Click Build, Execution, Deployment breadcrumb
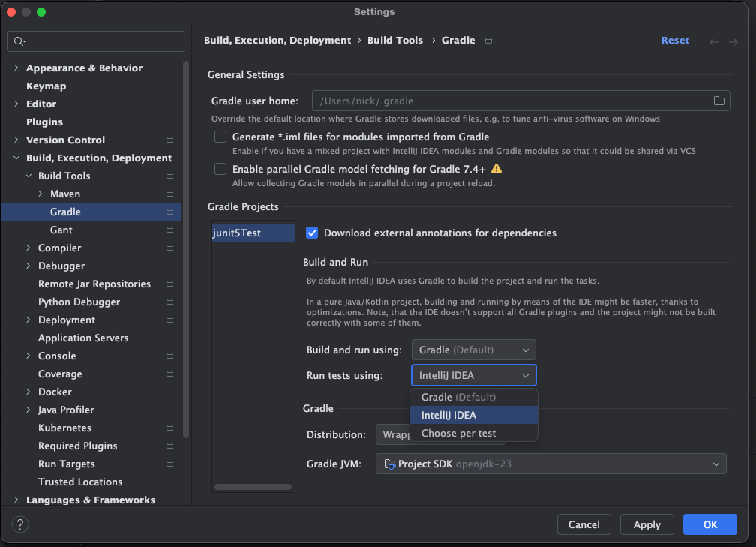756x547 pixels. (277, 41)
